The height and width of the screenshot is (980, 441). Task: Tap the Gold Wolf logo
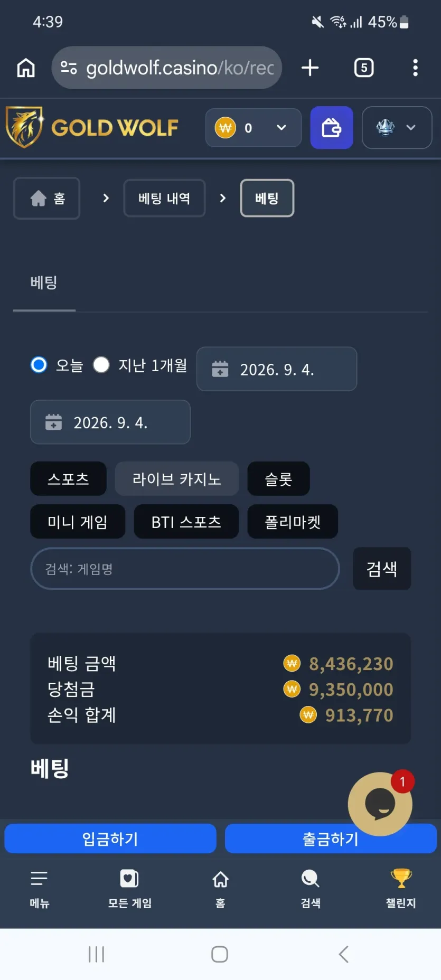click(x=92, y=127)
